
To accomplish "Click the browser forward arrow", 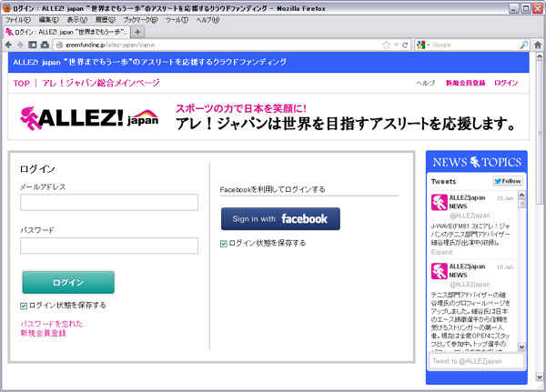I will click(20, 45).
